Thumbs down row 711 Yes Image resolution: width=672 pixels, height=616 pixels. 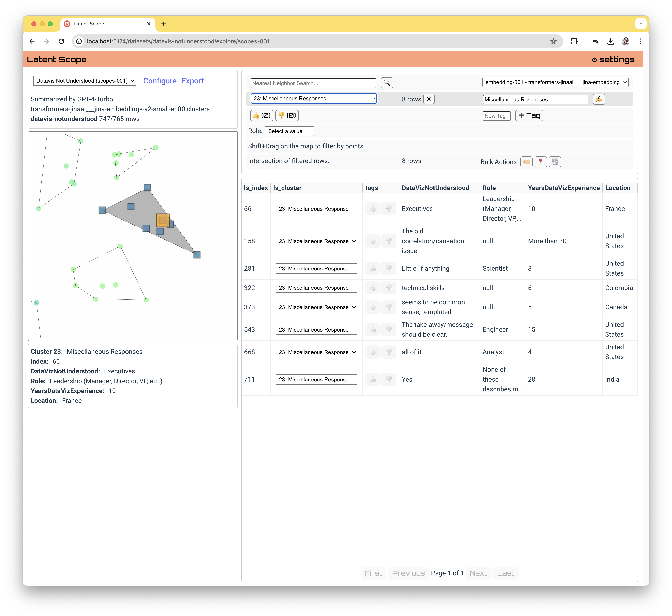389,379
